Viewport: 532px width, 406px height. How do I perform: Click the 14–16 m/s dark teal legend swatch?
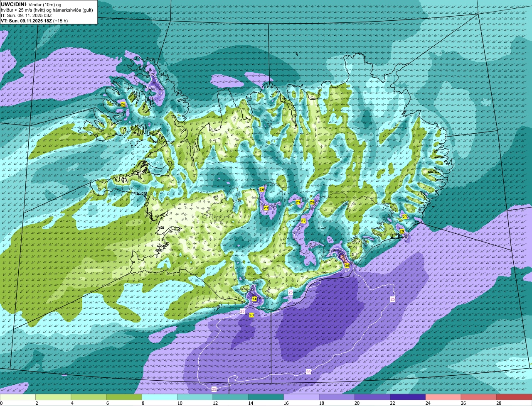266,397
